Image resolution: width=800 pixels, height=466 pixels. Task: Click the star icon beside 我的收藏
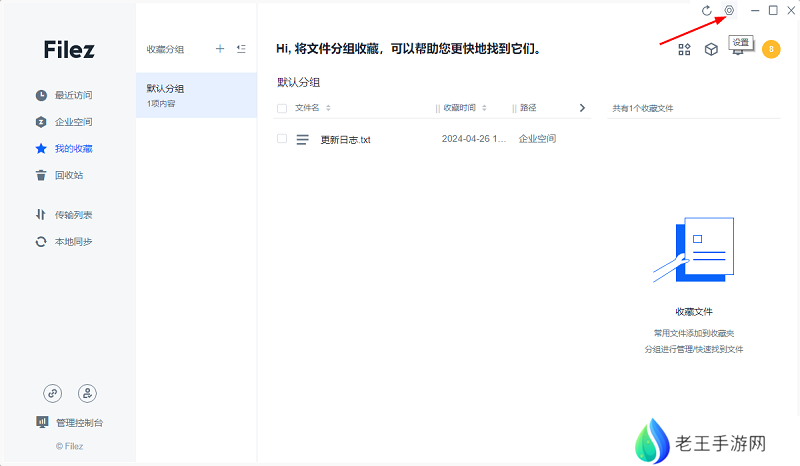click(41, 149)
